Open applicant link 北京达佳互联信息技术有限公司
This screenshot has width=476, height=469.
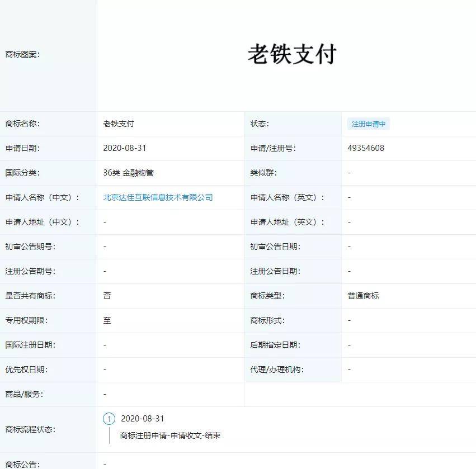158,197
